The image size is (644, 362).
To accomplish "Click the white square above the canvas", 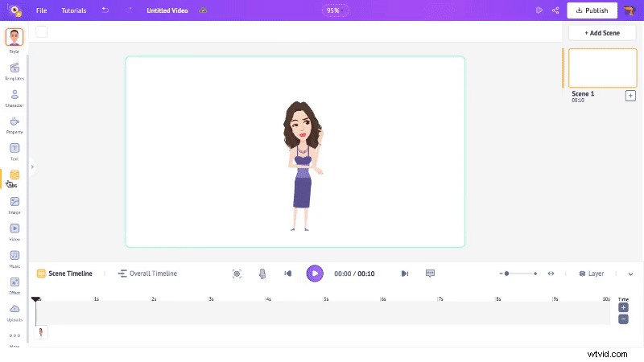I will (x=42, y=31).
